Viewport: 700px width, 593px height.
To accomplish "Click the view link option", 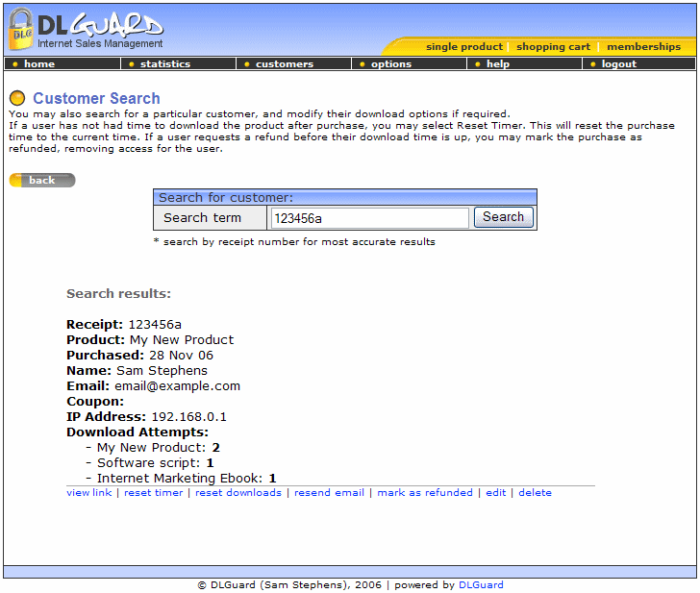I will point(88,492).
